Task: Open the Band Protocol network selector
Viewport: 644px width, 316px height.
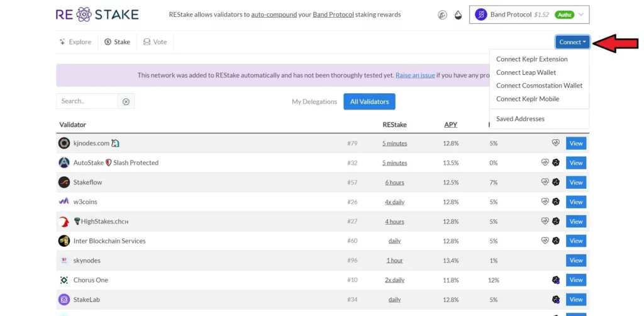Action: (529, 14)
